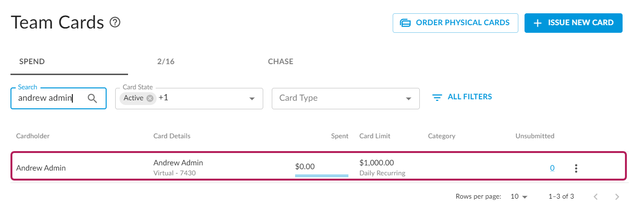
Task: Open the Team Cards help icon
Action: click(x=115, y=22)
